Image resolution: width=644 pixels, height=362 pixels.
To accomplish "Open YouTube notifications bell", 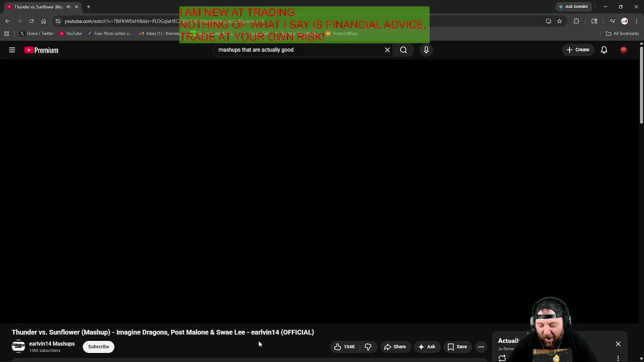I will click(x=604, y=50).
